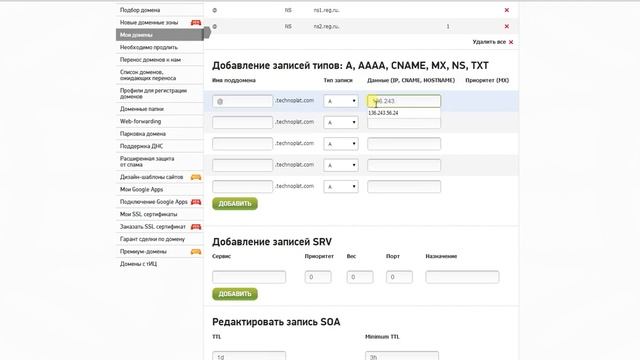Screen dimensions: 640x360
Task: Open Подбор домена menu item
Action: click(x=140, y=10)
